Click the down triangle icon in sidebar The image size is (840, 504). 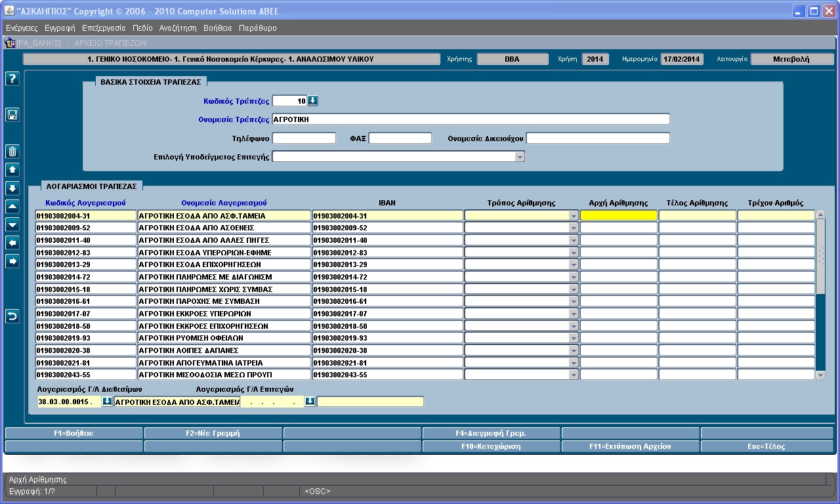coord(12,224)
